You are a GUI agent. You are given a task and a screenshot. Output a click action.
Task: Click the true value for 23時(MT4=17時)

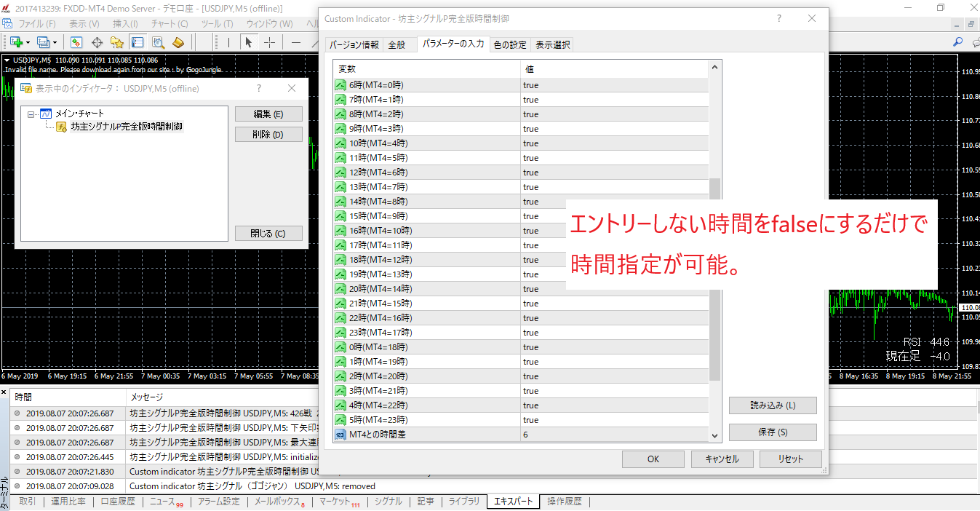(x=531, y=333)
